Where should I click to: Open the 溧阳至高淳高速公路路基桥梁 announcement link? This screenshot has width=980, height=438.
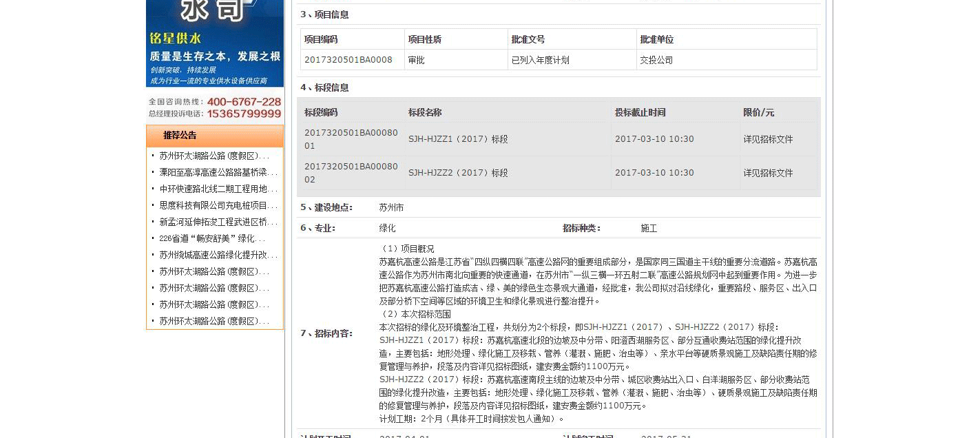click(218, 172)
